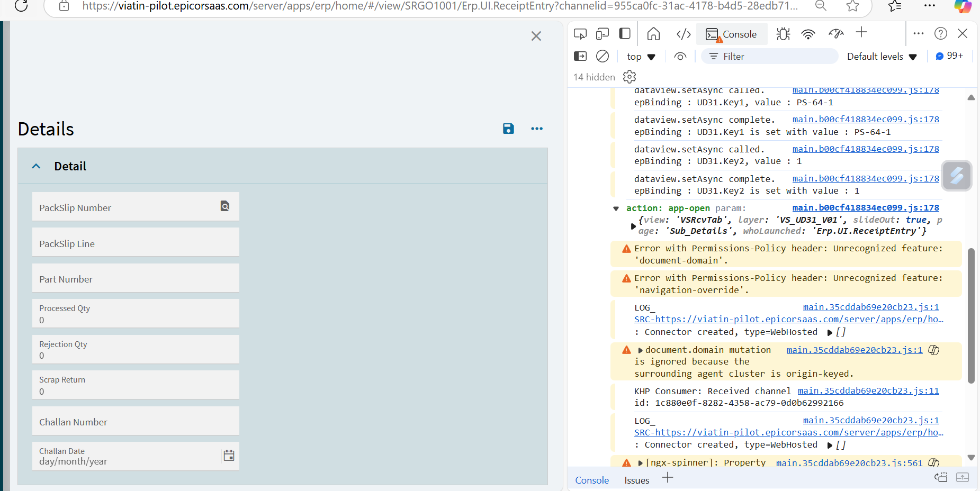Save the Details record
Screen dimensions: 980x491
pos(508,129)
